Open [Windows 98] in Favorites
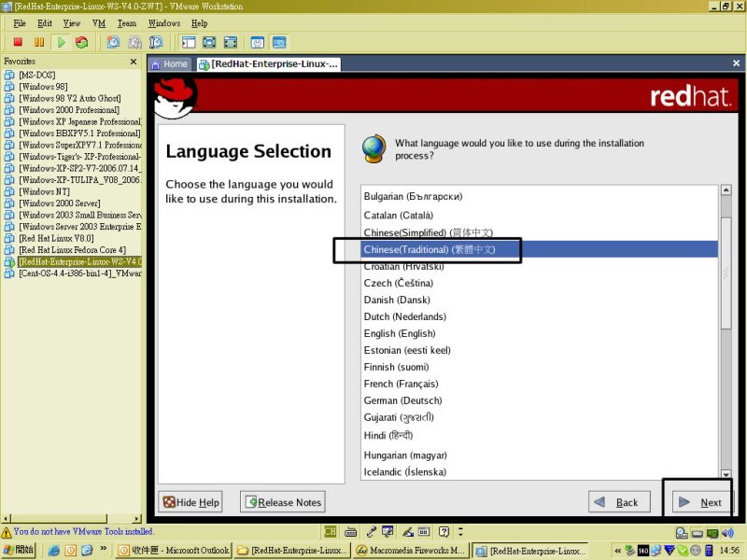The height and width of the screenshot is (560, 747). [x=43, y=87]
